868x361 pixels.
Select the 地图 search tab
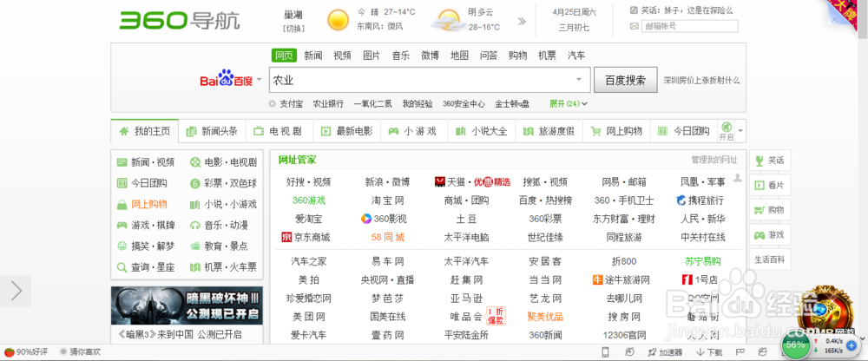pos(459,56)
